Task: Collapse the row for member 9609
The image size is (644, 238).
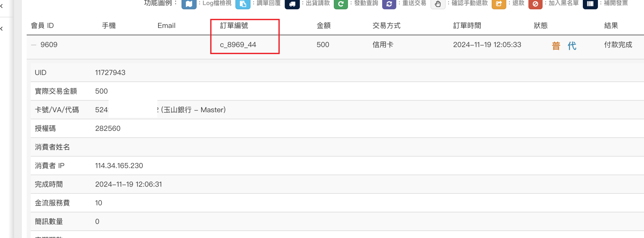Action: pyautogui.click(x=34, y=45)
